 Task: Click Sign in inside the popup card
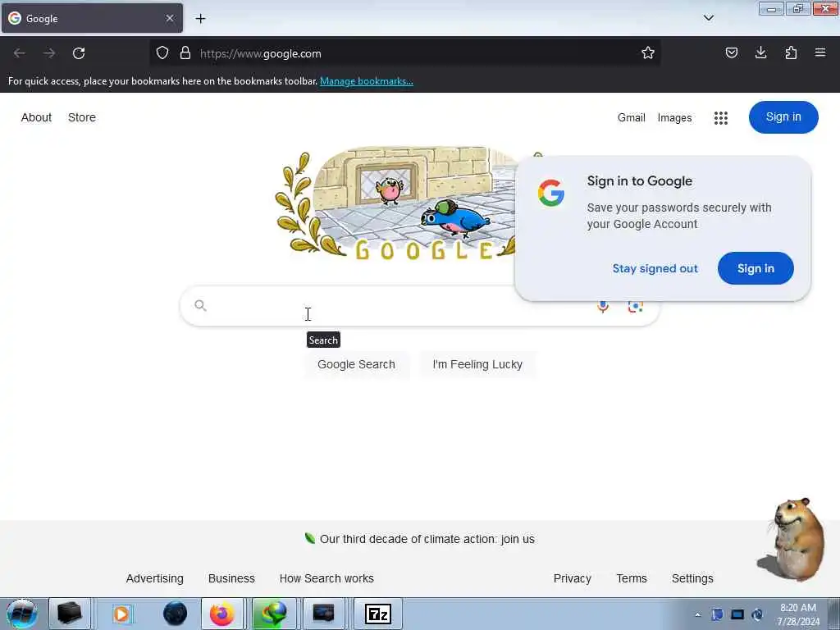756,268
